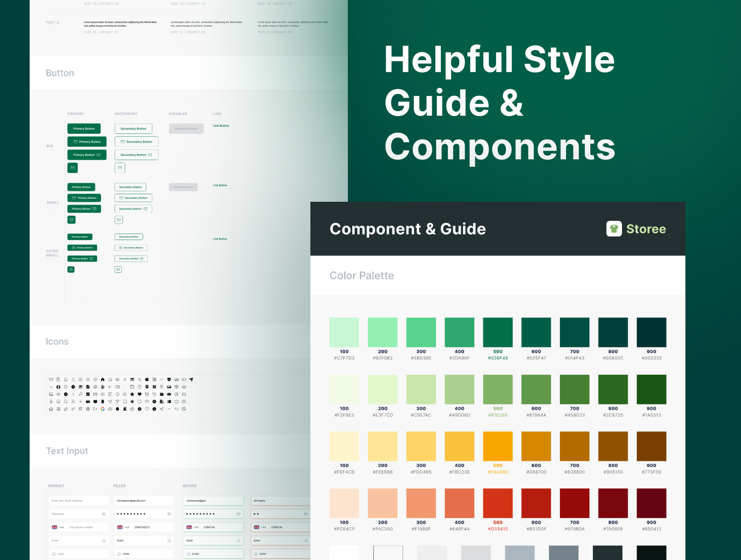Pick the green 500 #036F48 swatch
This screenshot has width=741, height=560.
497,332
